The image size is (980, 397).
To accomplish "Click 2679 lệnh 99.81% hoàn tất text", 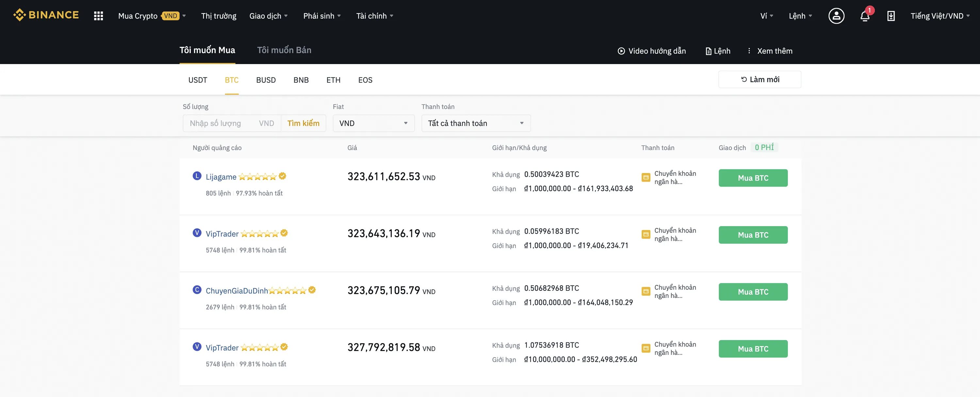I will 246,307.
